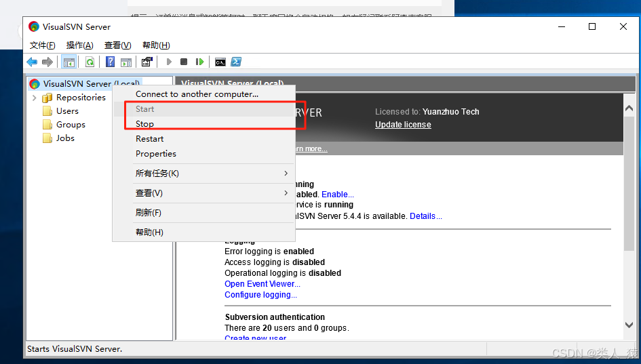The width and height of the screenshot is (641, 364).
Task: Open the 查看(V) menu in menu bar
Action: point(118,45)
